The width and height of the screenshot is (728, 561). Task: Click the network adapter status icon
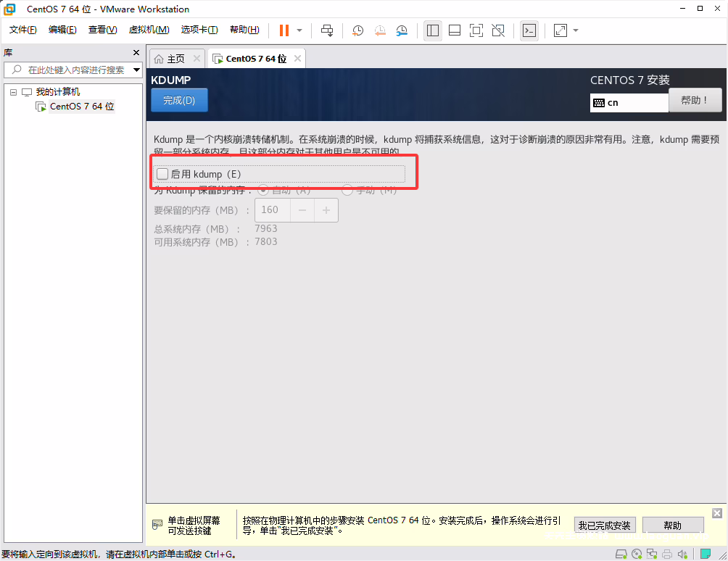click(x=652, y=554)
